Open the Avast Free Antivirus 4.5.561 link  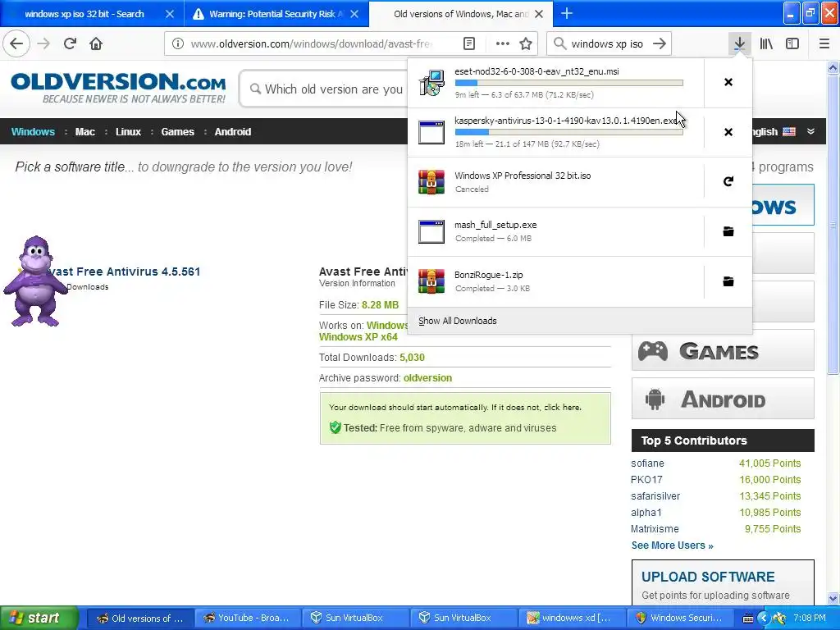125,272
